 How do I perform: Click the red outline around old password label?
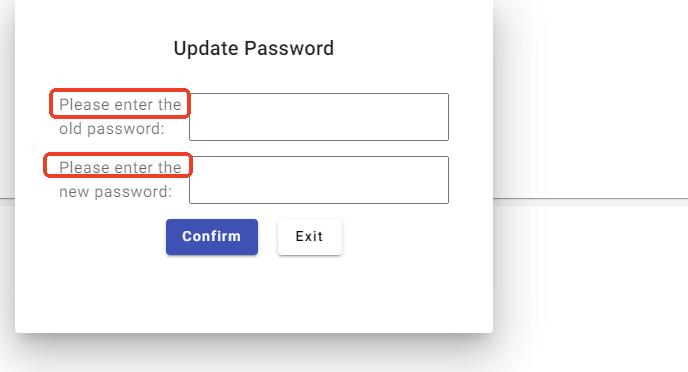click(120, 89)
